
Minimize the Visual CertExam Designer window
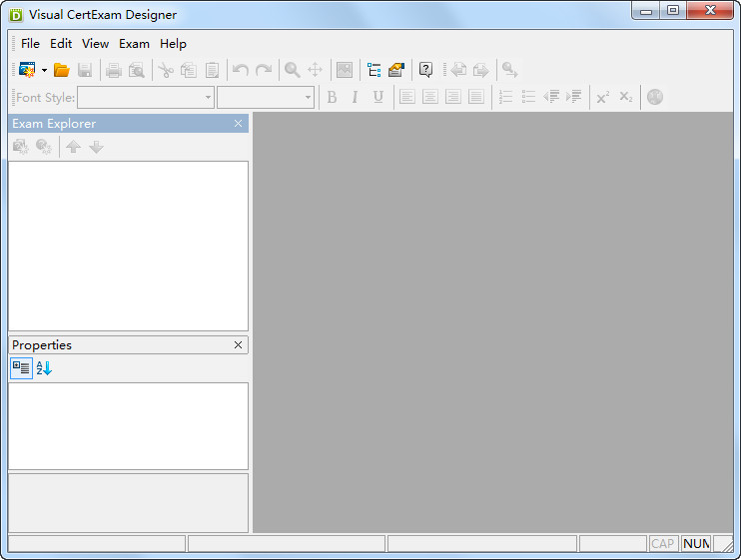[x=646, y=10]
